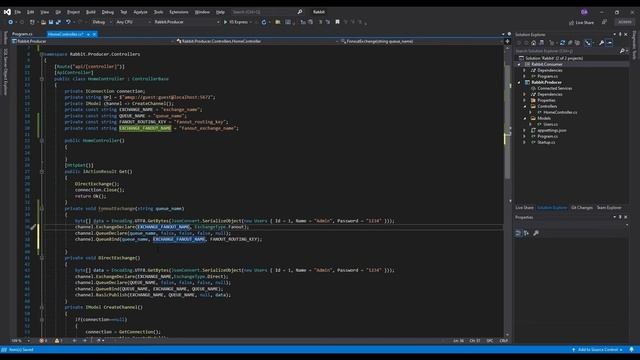Collapse the Models folder in Solution Explorer
The width and height of the screenshot is (640, 360).
525,118
